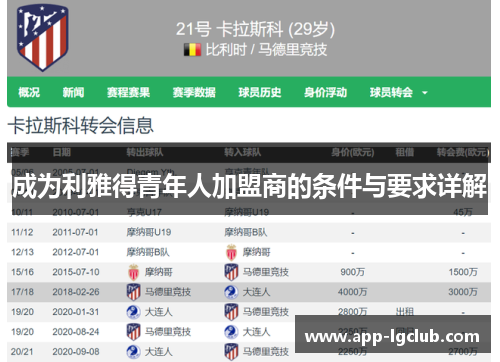Image resolution: width=500 pixels, height=362 pixels.
Task: Click the 租借 column header
Action: pyautogui.click(x=405, y=152)
